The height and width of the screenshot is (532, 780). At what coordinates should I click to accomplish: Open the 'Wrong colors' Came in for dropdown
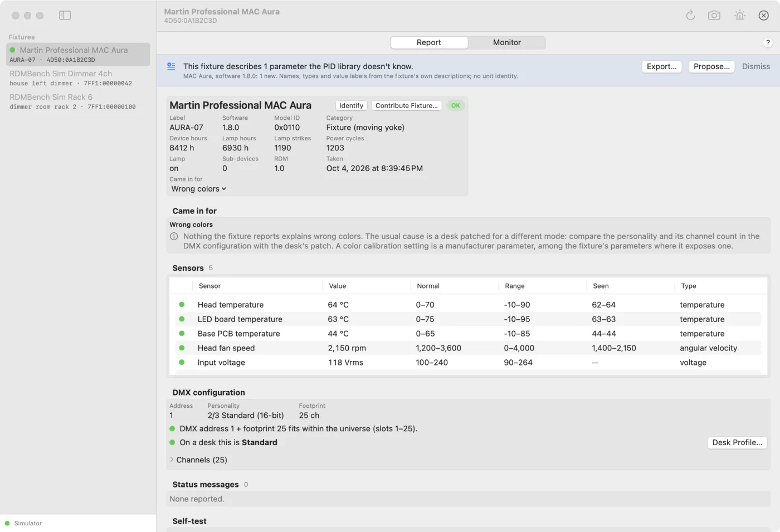pyautogui.click(x=199, y=189)
